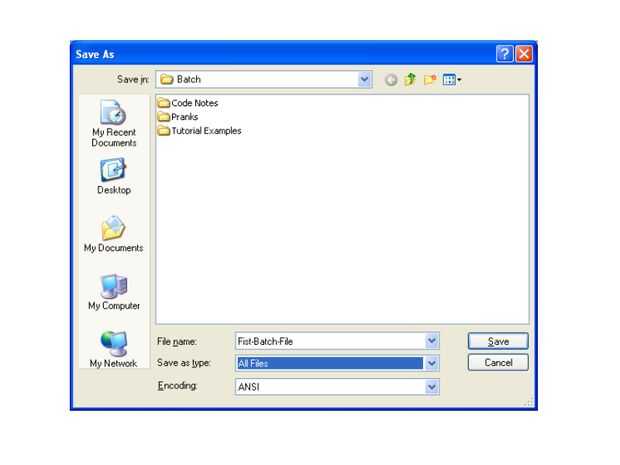Browse to My Computer
Viewport: 620px width, 465px height.
click(x=114, y=292)
